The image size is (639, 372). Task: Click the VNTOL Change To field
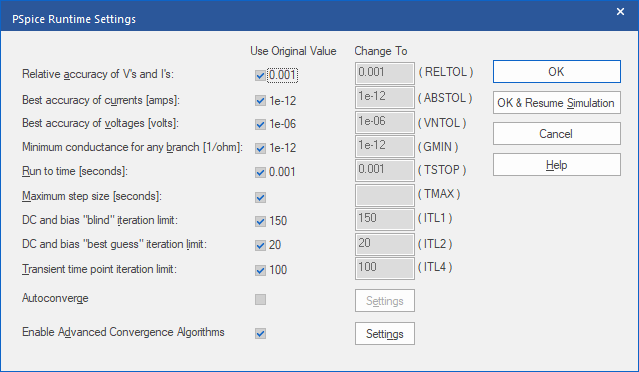[385, 122]
